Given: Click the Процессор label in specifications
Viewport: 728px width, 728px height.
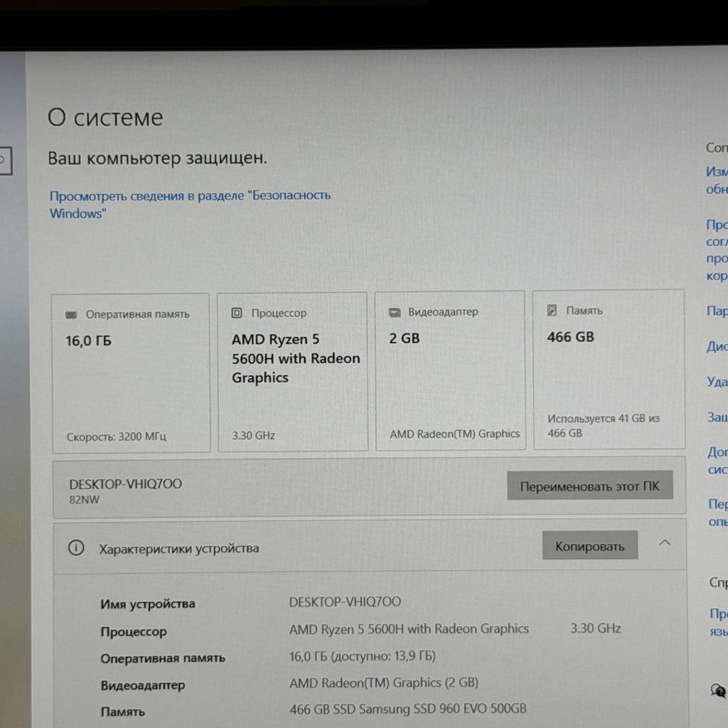Looking at the screenshot, I should click(134, 632).
